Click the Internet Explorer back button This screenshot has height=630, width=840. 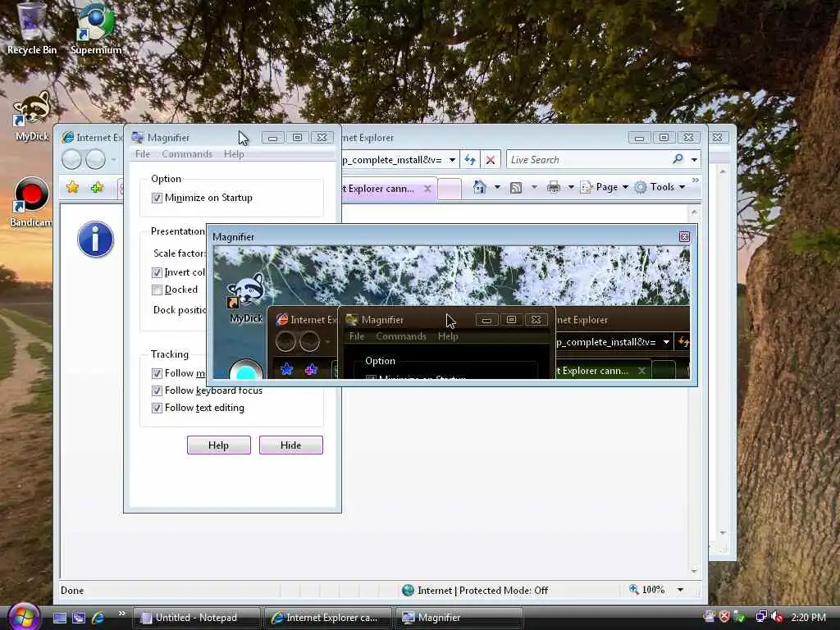point(72,160)
